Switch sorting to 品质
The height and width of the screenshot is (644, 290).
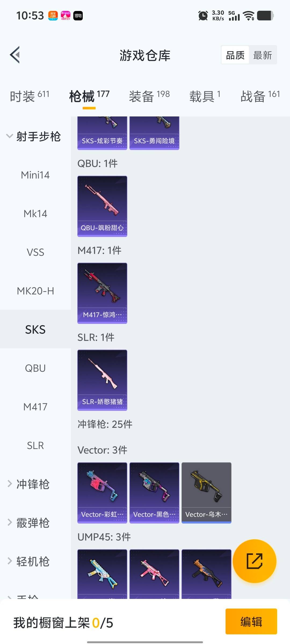(235, 55)
